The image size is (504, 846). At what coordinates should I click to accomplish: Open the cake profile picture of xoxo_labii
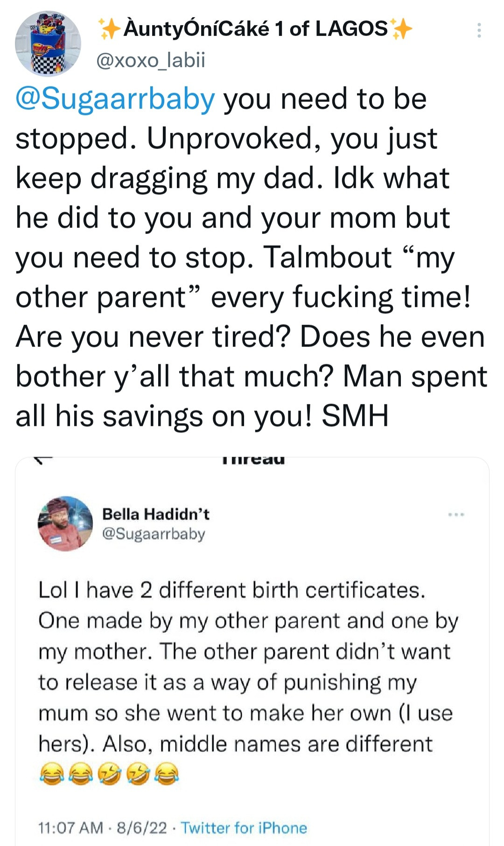coord(48,44)
